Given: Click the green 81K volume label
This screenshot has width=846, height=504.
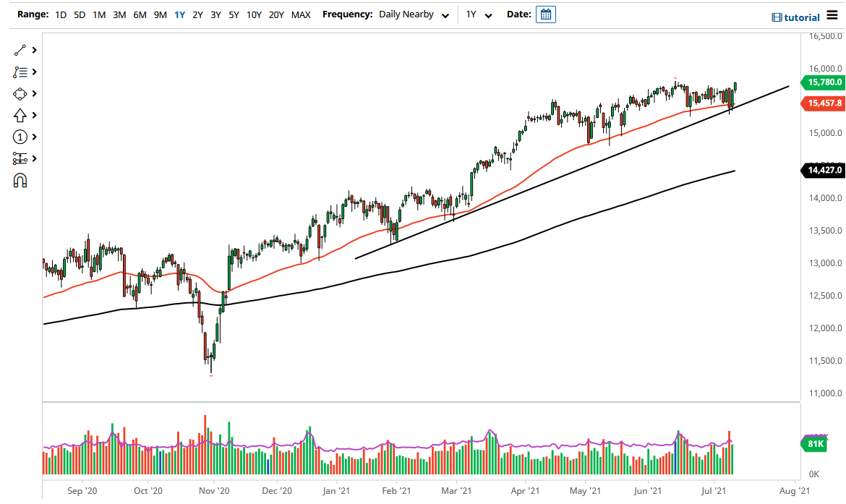Looking at the screenshot, I should click(815, 443).
